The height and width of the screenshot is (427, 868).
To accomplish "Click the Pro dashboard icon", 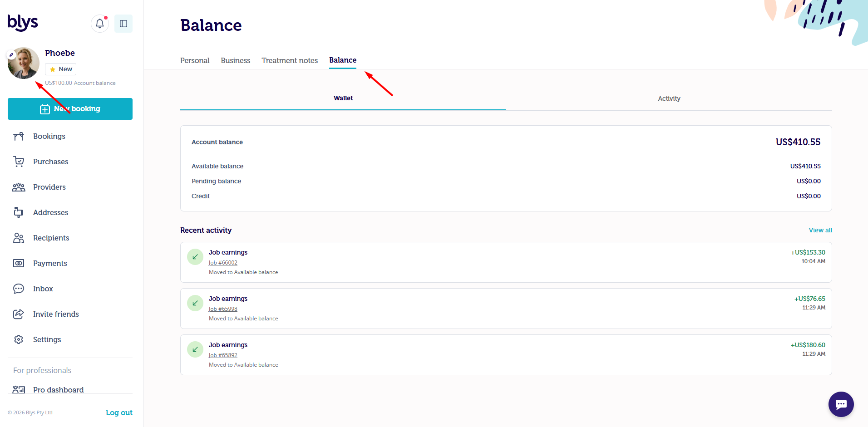I will [19, 389].
